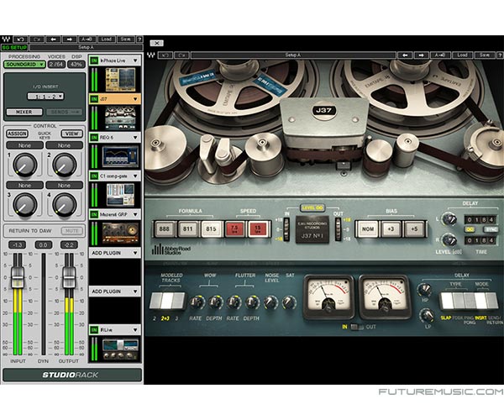Click Save in StudioRack toolbar
This screenshot has width=504, height=420.
tap(125, 39)
